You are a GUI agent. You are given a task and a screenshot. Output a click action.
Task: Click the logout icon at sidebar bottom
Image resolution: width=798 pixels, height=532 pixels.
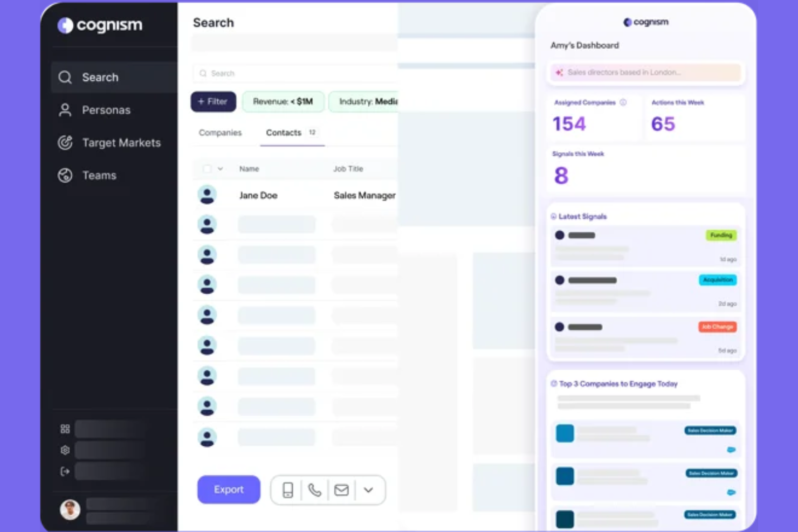tap(65, 471)
